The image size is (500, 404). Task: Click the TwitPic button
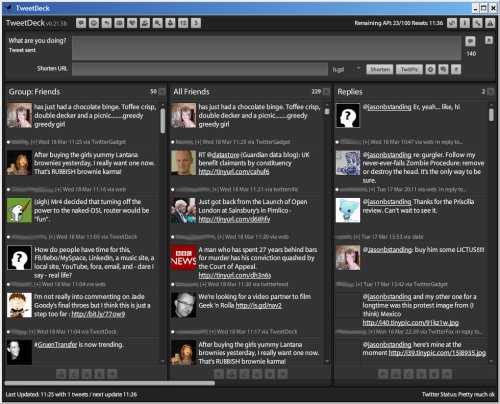click(x=409, y=69)
